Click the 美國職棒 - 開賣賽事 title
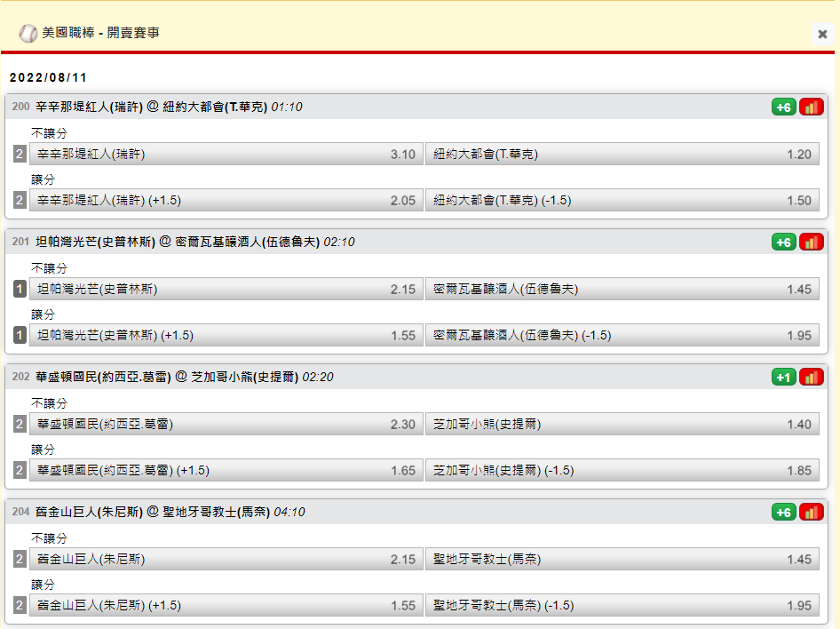The height and width of the screenshot is (629, 840). pos(100,33)
